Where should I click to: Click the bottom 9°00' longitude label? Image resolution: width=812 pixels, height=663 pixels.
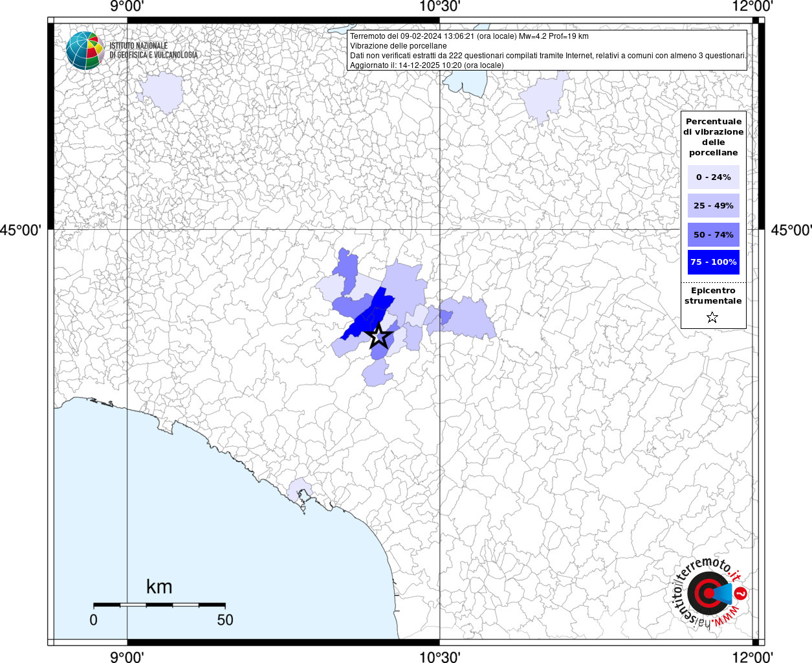coord(127,657)
